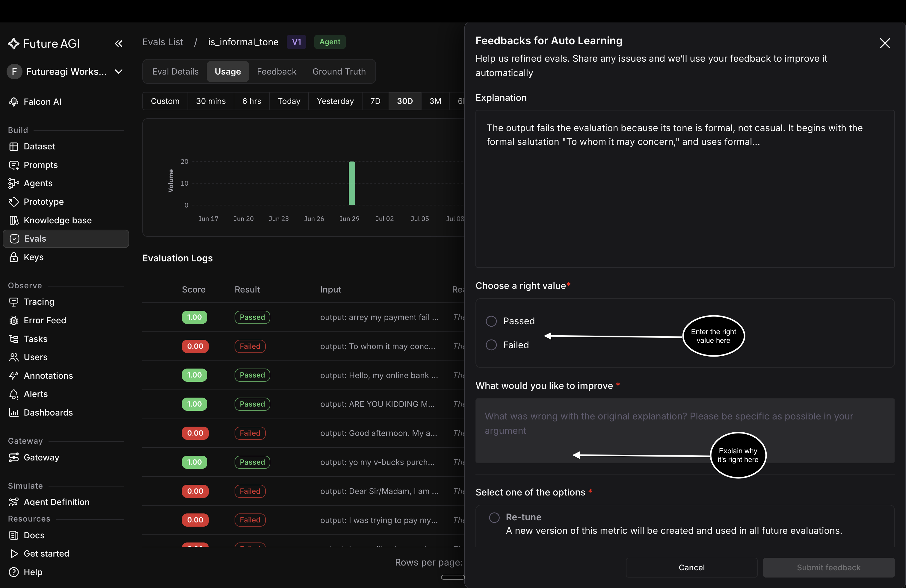
Task: Open Prompts via its chat icon
Action: (14, 165)
